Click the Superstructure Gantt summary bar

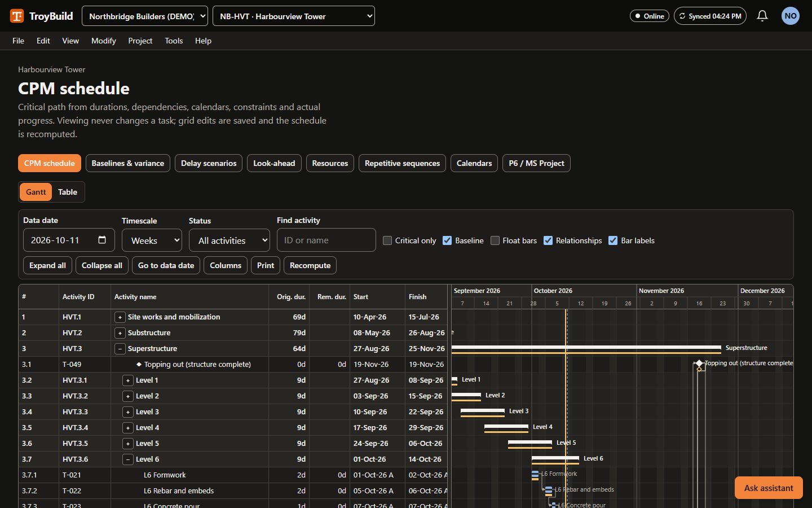pyautogui.click(x=586, y=347)
